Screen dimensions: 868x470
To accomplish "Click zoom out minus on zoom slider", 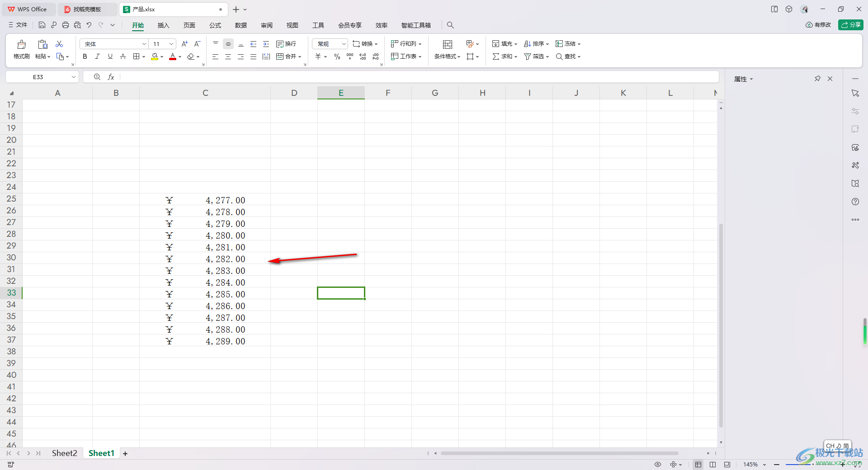I will [777, 465].
